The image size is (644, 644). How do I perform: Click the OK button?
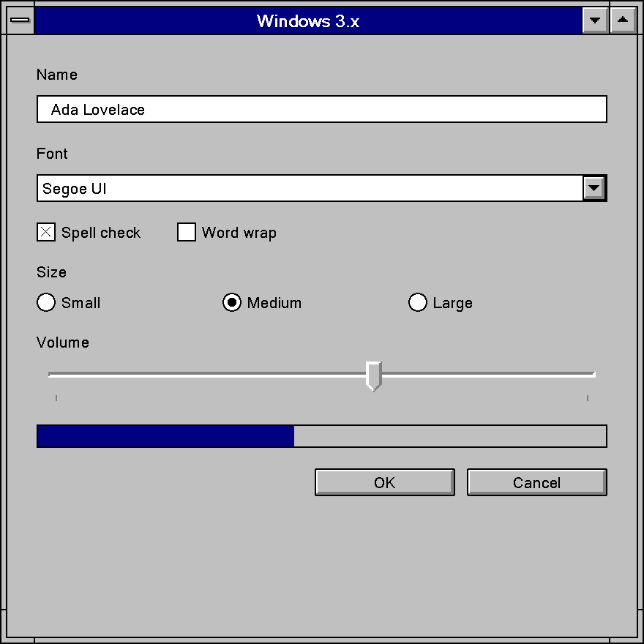pyautogui.click(x=385, y=482)
